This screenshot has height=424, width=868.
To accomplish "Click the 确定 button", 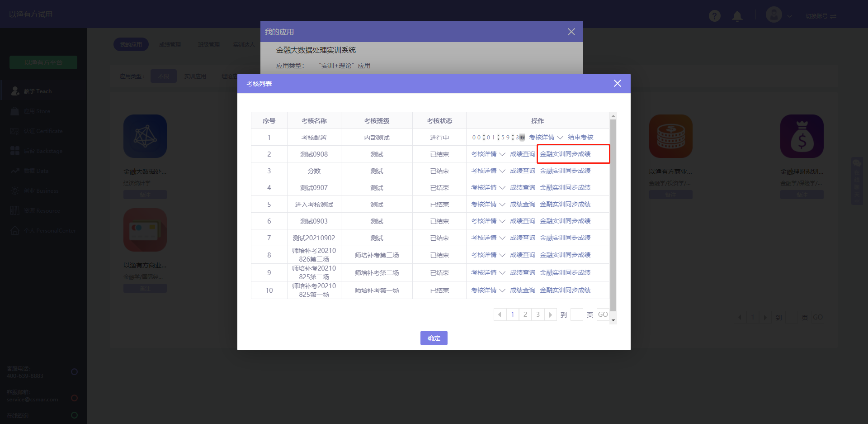I will click(434, 338).
